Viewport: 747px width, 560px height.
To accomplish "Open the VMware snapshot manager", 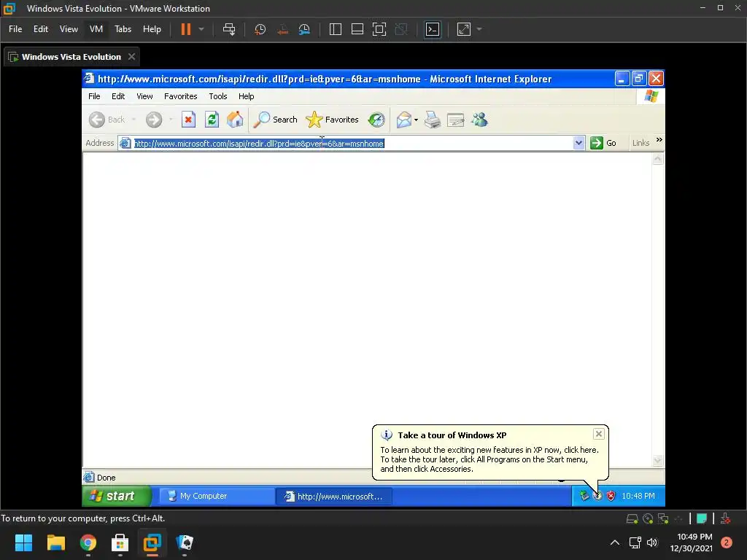I will (x=304, y=29).
